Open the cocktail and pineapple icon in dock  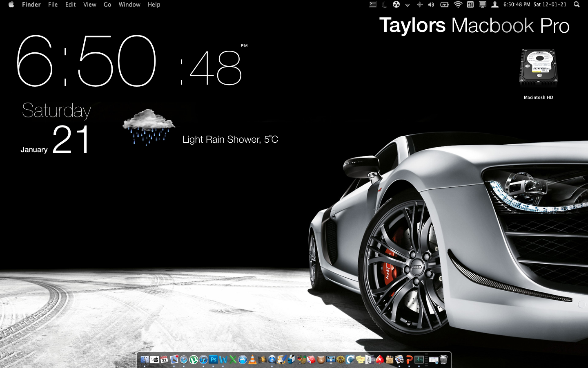(x=301, y=359)
